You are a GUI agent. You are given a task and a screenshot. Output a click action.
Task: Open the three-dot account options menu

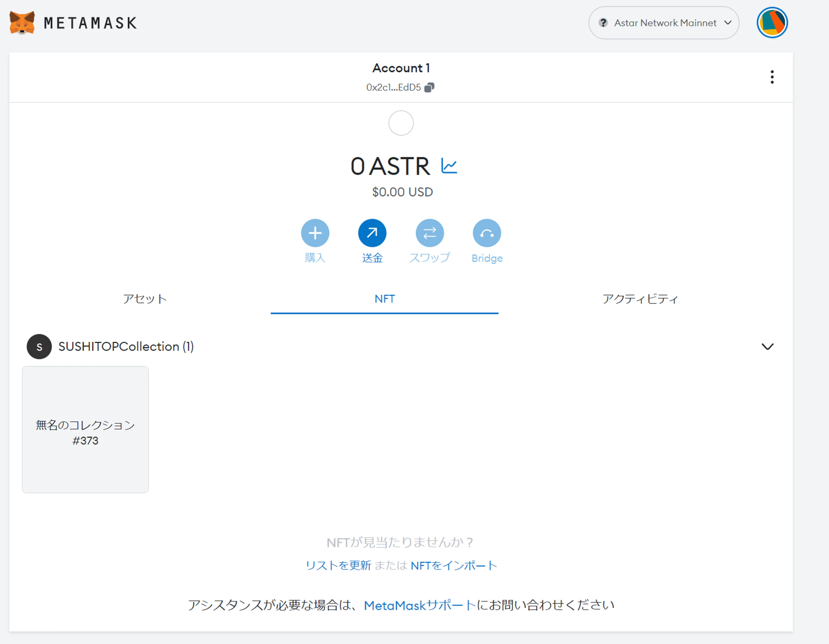pos(772,77)
